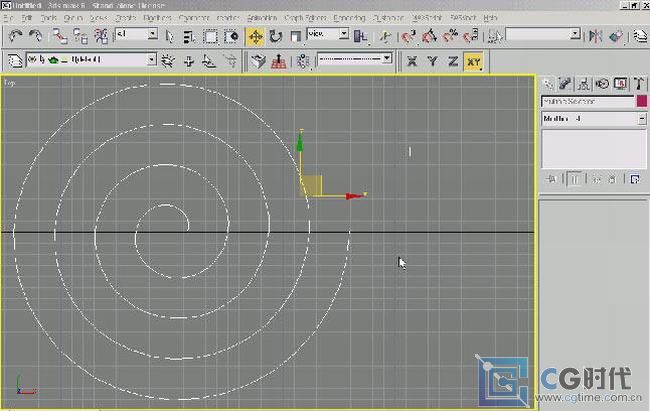Open the Select by Name list icon
The height and width of the screenshot is (411, 650).
point(189,36)
